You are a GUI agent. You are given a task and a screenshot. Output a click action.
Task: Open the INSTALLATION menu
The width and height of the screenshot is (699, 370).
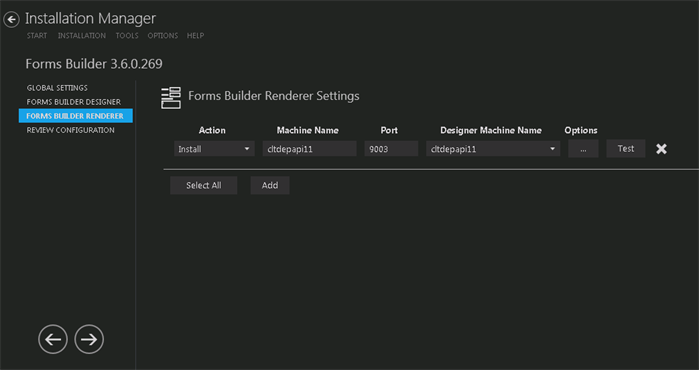pos(82,36)
